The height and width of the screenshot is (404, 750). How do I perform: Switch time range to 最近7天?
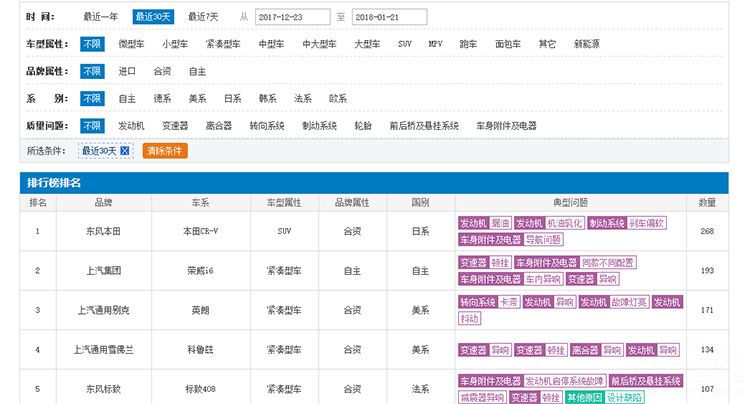pyautogui.click(x=204, y=17)
